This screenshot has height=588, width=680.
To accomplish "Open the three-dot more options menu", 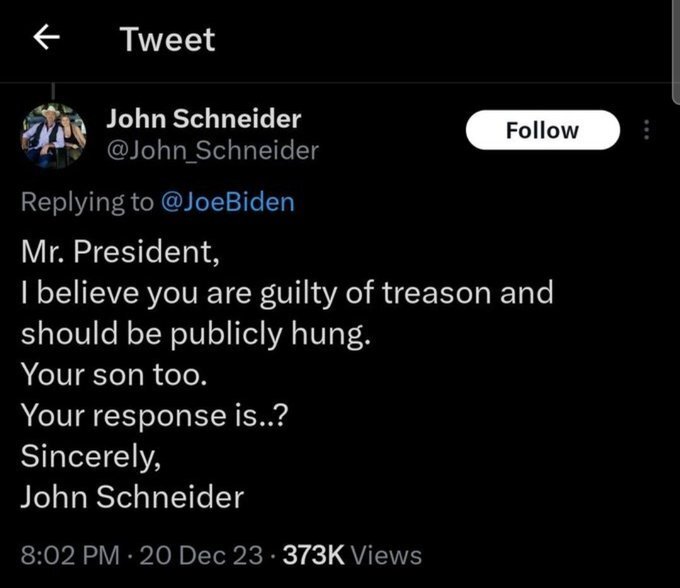I will coord(647,130).
